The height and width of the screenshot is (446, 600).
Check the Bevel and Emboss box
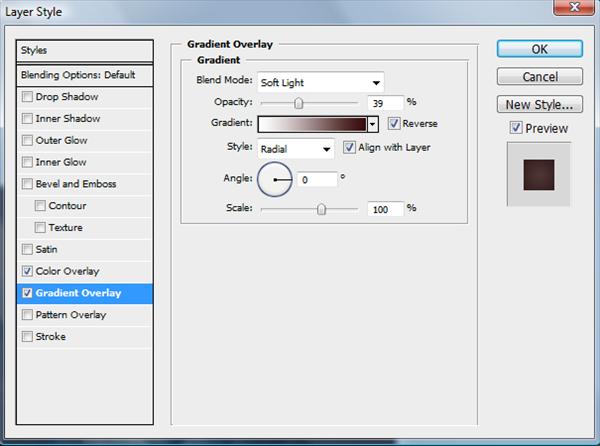pos(27,184)
